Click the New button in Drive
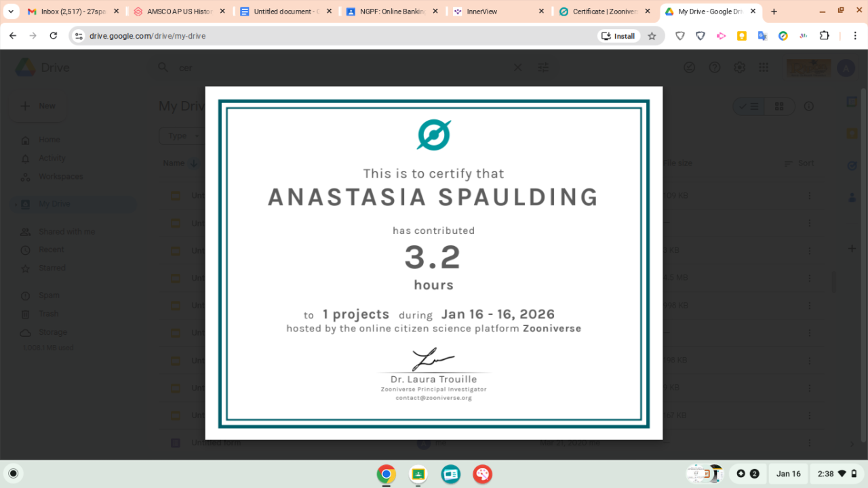 pyautogui.click(x=39, y=106)
